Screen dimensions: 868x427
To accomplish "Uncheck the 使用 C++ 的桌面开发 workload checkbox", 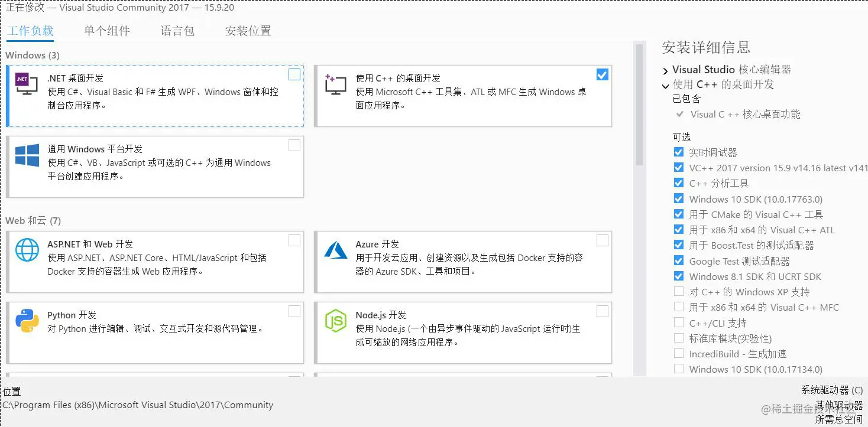I will pos(602,74).
